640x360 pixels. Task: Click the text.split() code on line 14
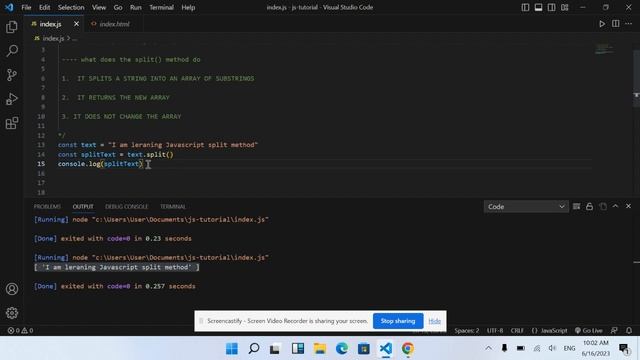click(150, 154)
